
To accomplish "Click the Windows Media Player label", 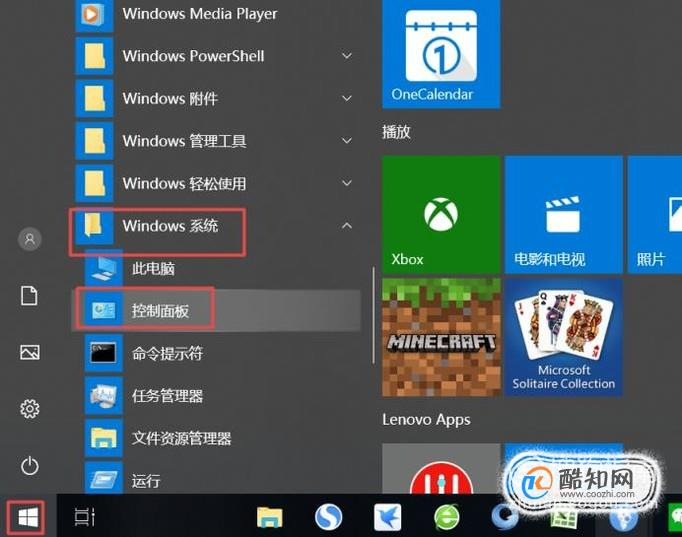I will click(200, 14).
